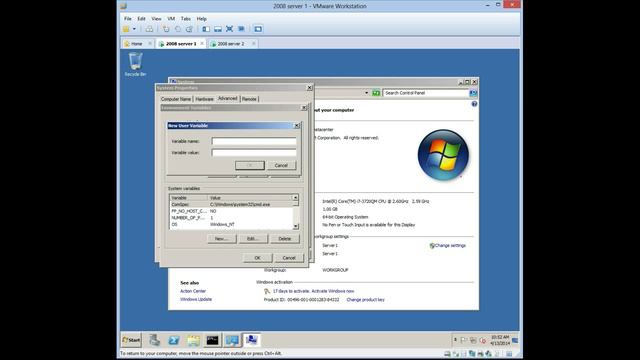640x360 pixels.
Task: Click the Value column header in System variables
Action: [x=250, y=198]
